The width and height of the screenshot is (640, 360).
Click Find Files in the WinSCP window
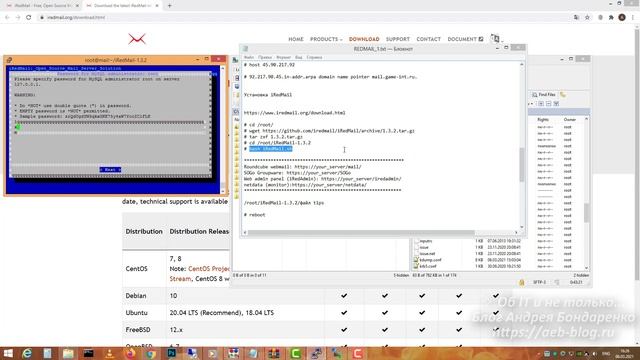coord(544,95)
